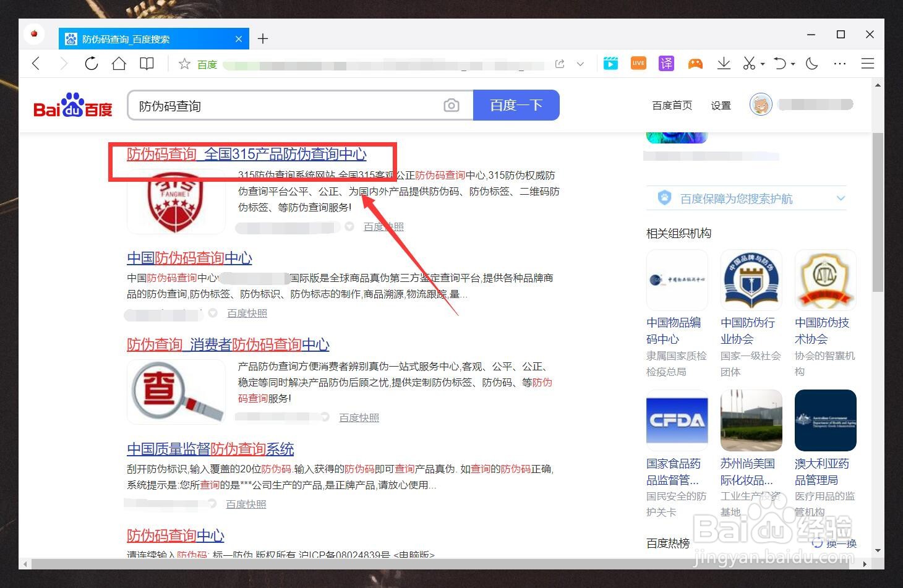Image resolution: width=903 pixels, height=588 pixels.
Task: Open the video clapperboard toolbar icon
Action: tap(610, 63)
